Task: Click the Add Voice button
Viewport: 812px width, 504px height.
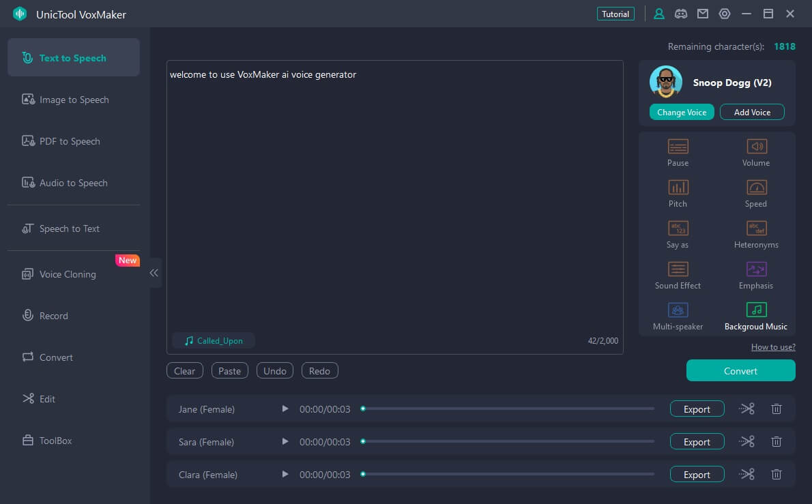Action: 752,113
